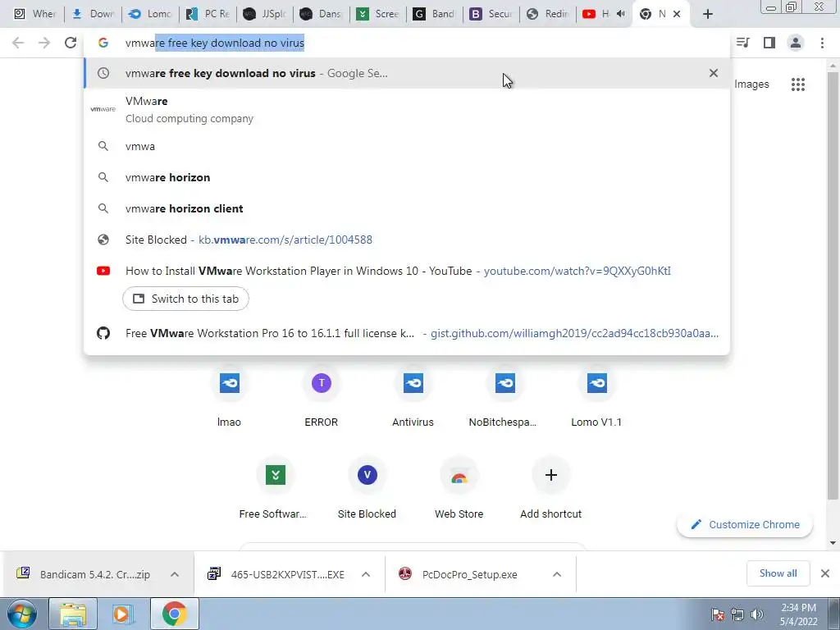Viewport: 840px width, 630px height.
Task: Switch to the 'Band' tab
Action: (x=435, y=14)
